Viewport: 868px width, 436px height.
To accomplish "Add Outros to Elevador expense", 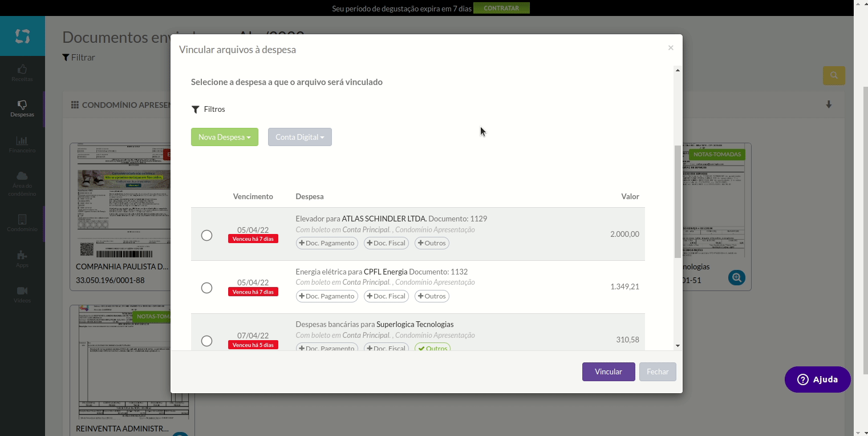I will pyautogui.click(x=432, y=243).
